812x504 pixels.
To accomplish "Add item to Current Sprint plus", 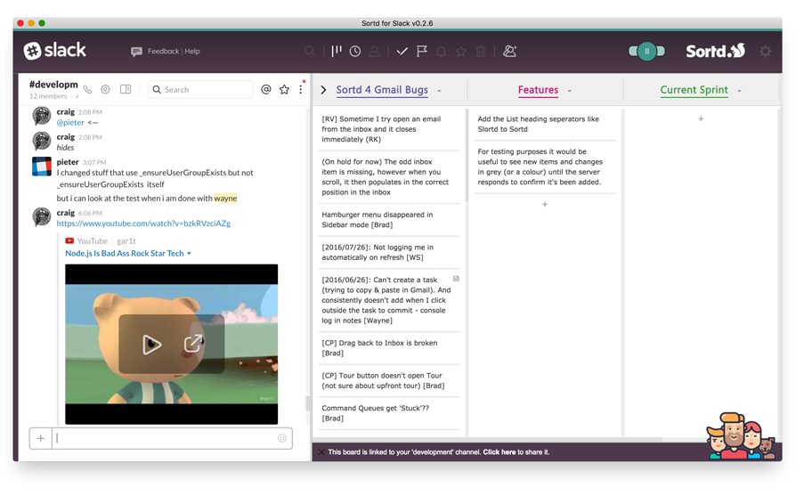I will [701, 119].
